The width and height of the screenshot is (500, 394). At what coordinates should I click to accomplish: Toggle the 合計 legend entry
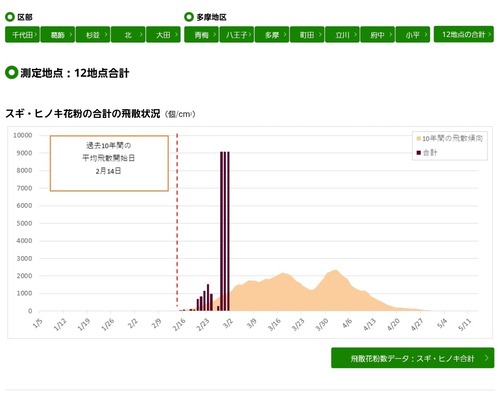coord(427,153)
